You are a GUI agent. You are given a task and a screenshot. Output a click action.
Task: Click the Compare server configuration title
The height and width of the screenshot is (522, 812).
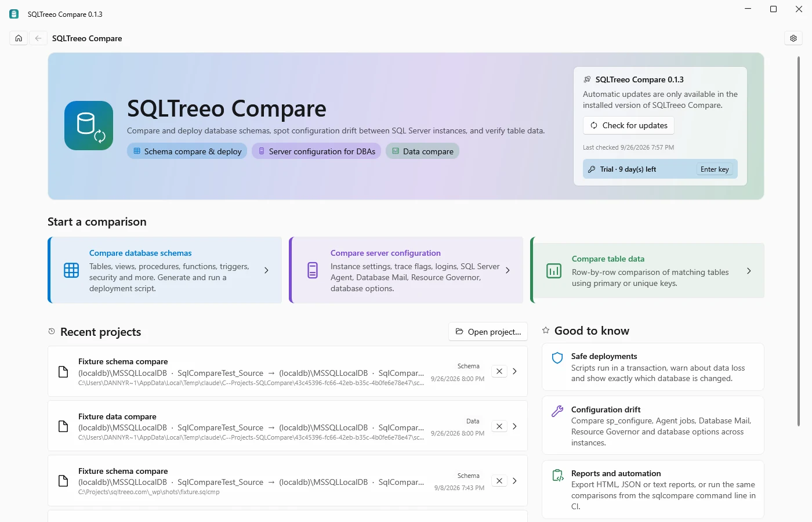386,253
